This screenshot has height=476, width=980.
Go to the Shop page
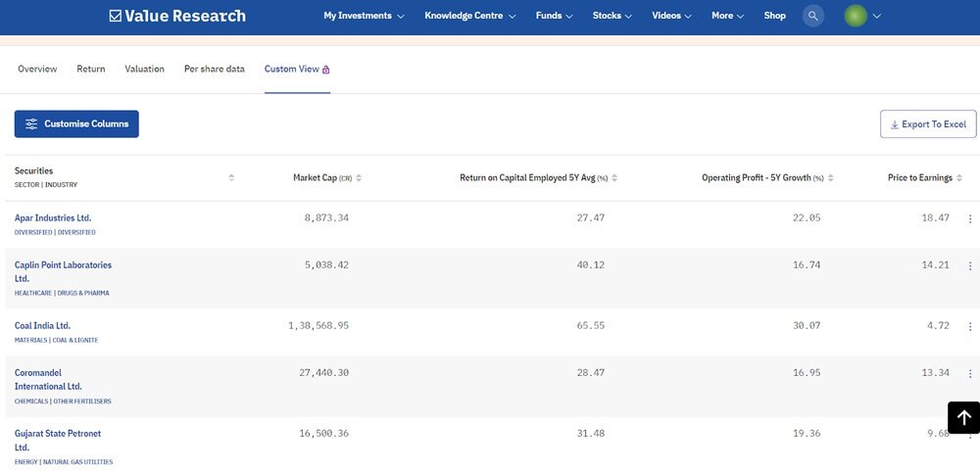click(774, 16)
